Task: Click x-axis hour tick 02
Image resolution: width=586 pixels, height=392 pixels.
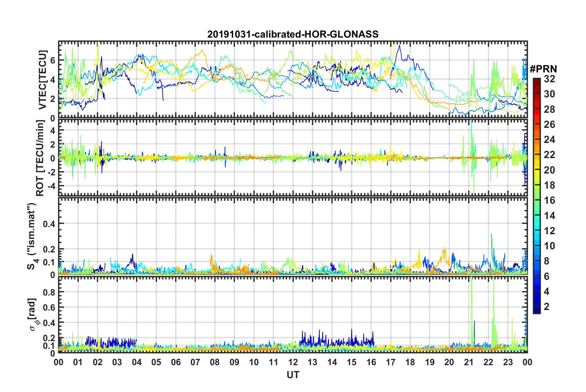Action: tap(98, 362)
